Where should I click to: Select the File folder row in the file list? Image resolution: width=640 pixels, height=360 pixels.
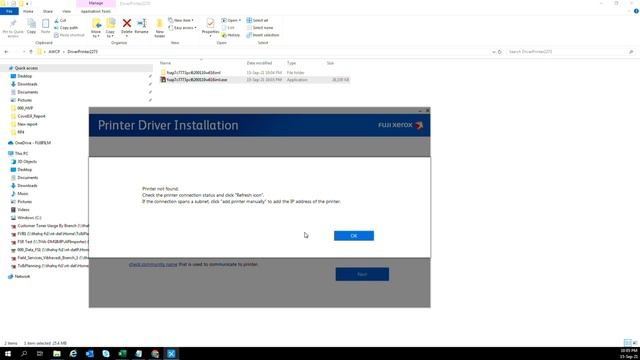click(x=254, y=72)
